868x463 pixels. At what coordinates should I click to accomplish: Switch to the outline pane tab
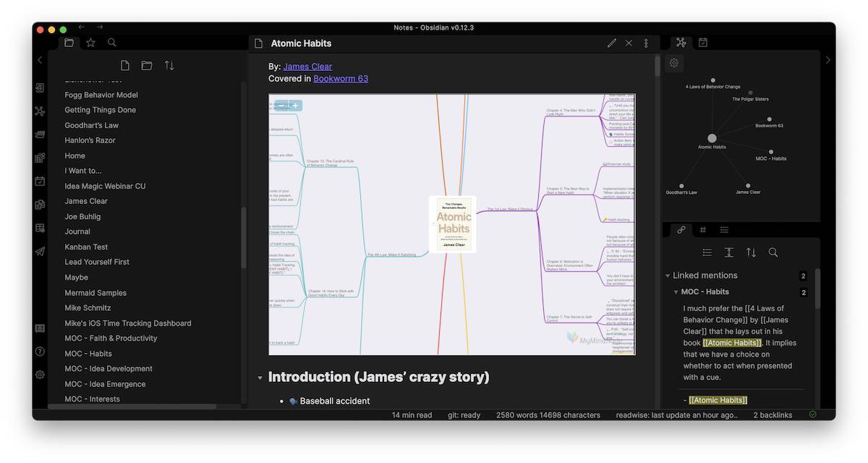coord(724,230)
